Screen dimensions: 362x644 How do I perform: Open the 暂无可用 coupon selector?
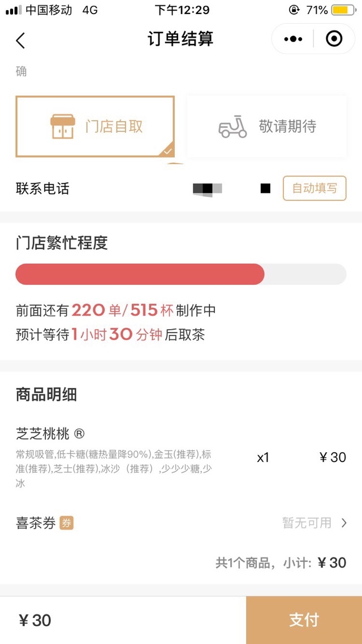[307, 523]
